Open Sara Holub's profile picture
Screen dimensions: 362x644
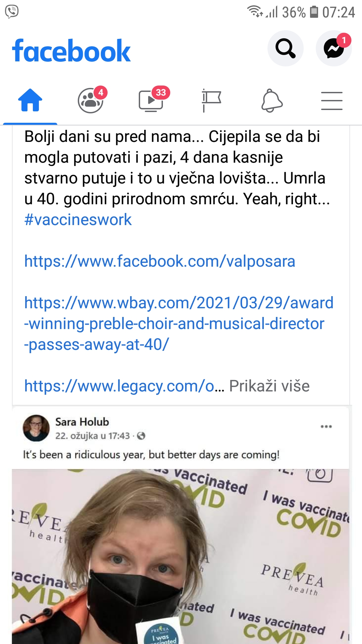tap(36, 428)
